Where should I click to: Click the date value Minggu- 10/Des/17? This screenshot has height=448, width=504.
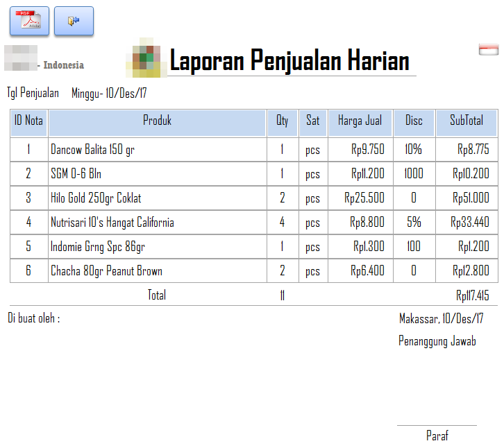(x=109, y=93)
